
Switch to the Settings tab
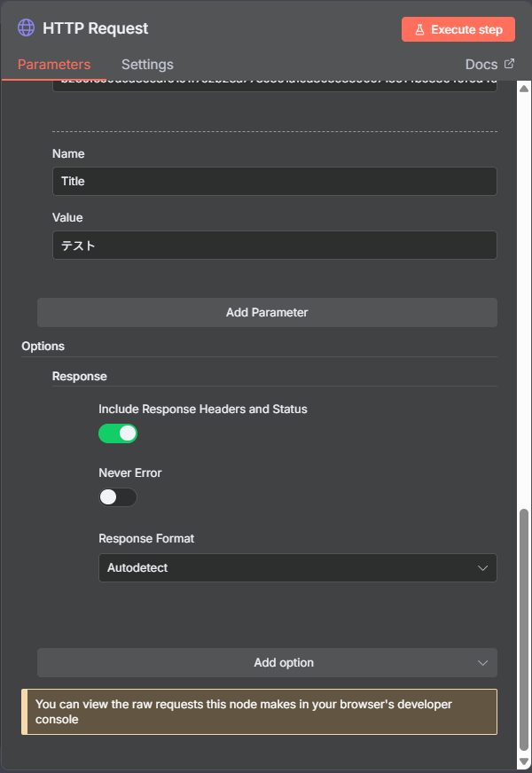(x=147, y=65)
